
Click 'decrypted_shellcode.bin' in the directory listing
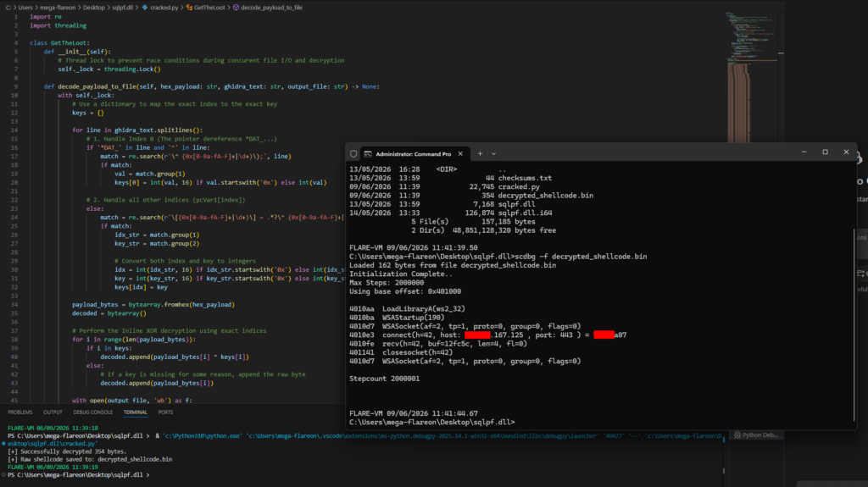pyautogui.click(x=545, y=196)
